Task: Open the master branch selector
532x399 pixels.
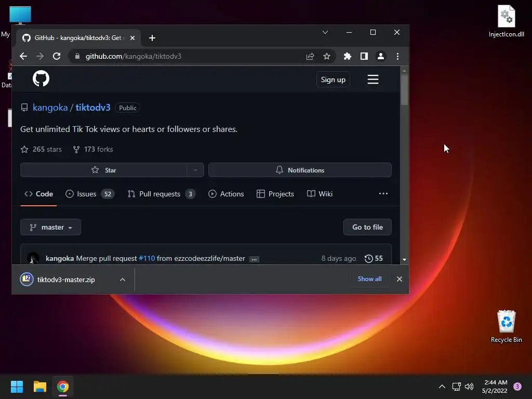Action: pos(50,228)
